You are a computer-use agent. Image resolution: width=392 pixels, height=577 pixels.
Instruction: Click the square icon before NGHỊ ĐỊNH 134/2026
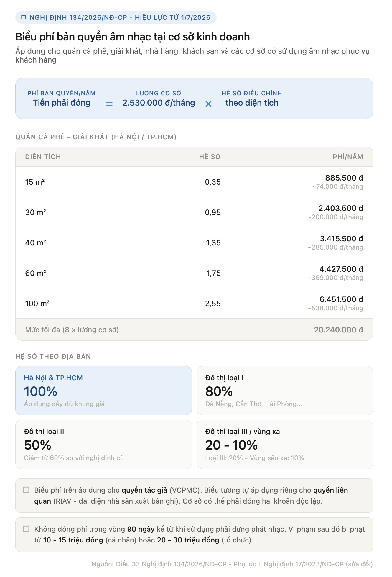[24, 17]
